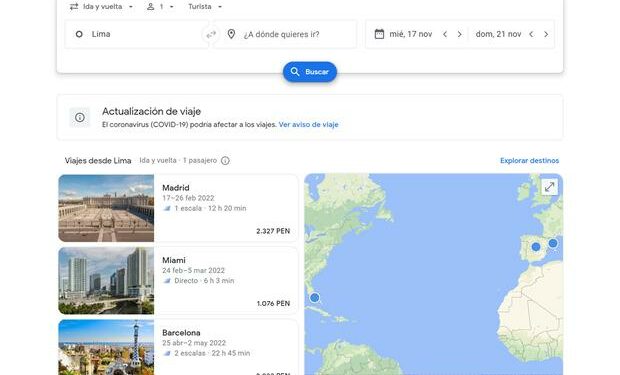This screenshot has width=620, height=375.
Task: Click the origin circle icon beside Lima
Action: [79, 34]
